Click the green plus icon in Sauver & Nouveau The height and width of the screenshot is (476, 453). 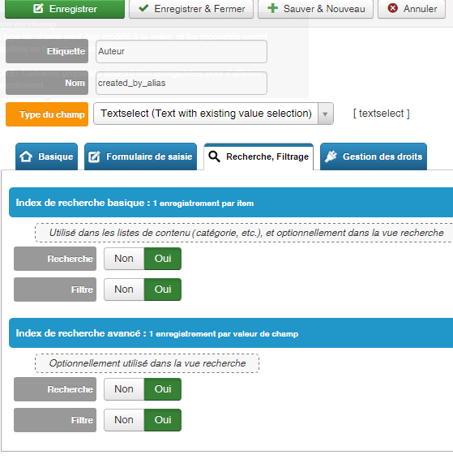[x=272, y=8]
